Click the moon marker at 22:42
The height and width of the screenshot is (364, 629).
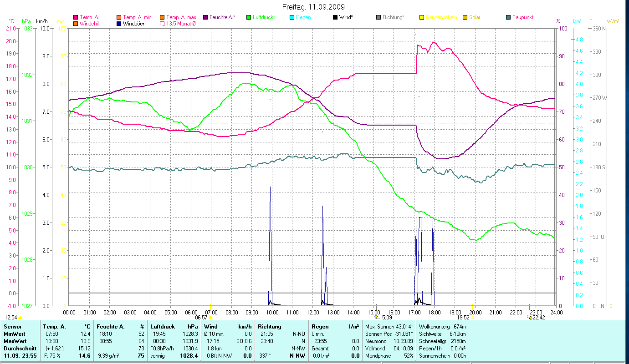point(530,318)
